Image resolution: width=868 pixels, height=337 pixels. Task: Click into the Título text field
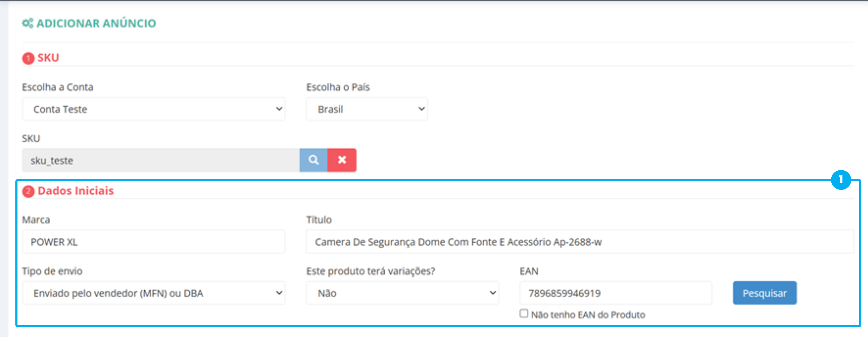pyautogui.click(x=580, y=242)
